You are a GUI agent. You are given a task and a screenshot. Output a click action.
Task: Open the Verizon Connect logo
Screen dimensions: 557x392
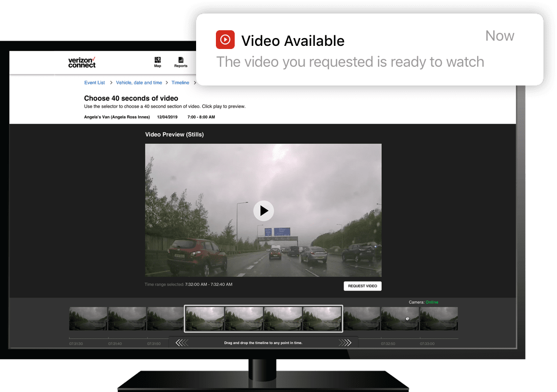click(x=81, y=62)
